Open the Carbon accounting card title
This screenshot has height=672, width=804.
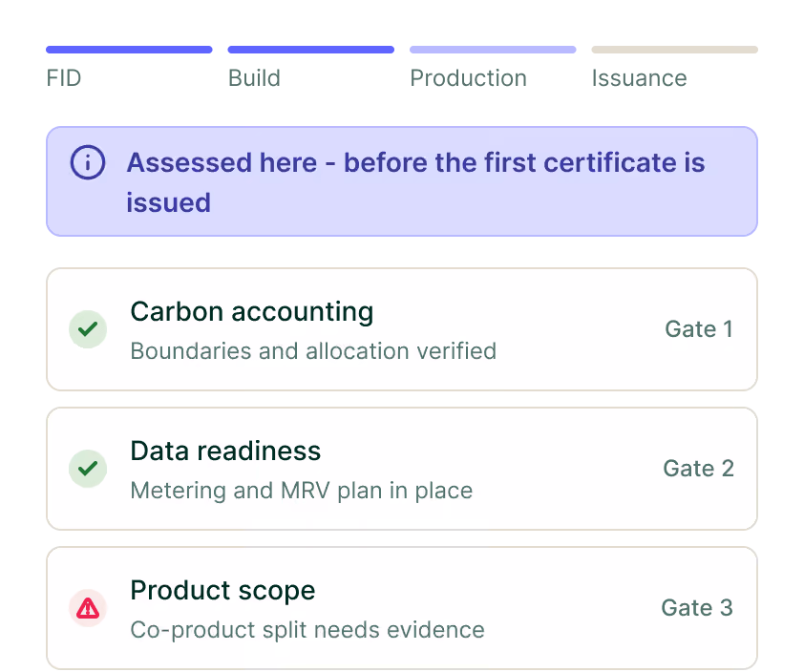pos(252,311)
